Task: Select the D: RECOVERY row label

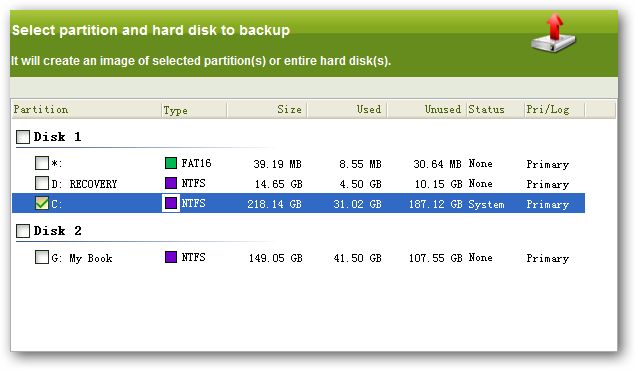Action: click(x=84, y=184)
